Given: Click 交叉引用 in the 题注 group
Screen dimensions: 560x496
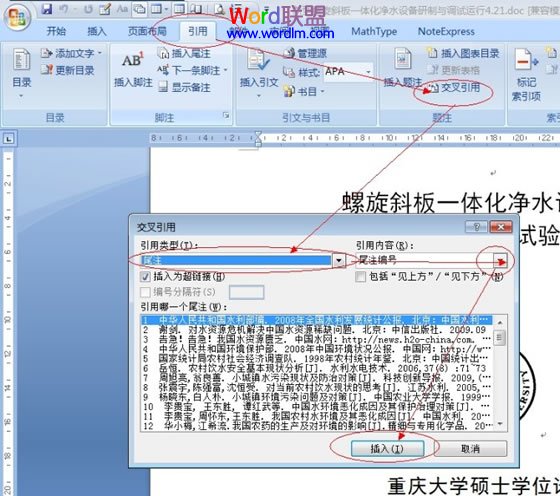Looking at the screenshot, I should point(454,87).
